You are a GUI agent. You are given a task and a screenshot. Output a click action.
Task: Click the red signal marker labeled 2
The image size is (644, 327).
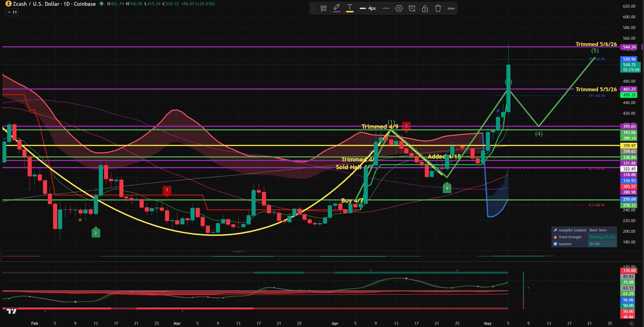406,127
